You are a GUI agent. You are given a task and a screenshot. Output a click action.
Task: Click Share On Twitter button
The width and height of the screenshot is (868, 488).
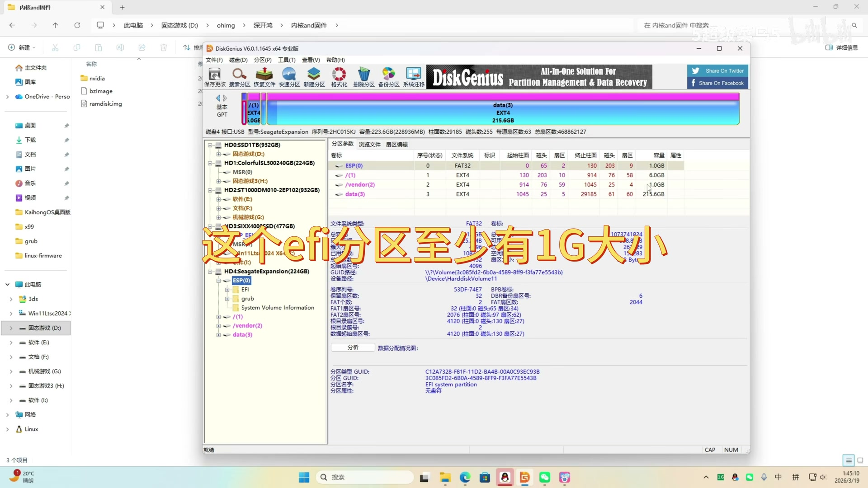(718, 71)
